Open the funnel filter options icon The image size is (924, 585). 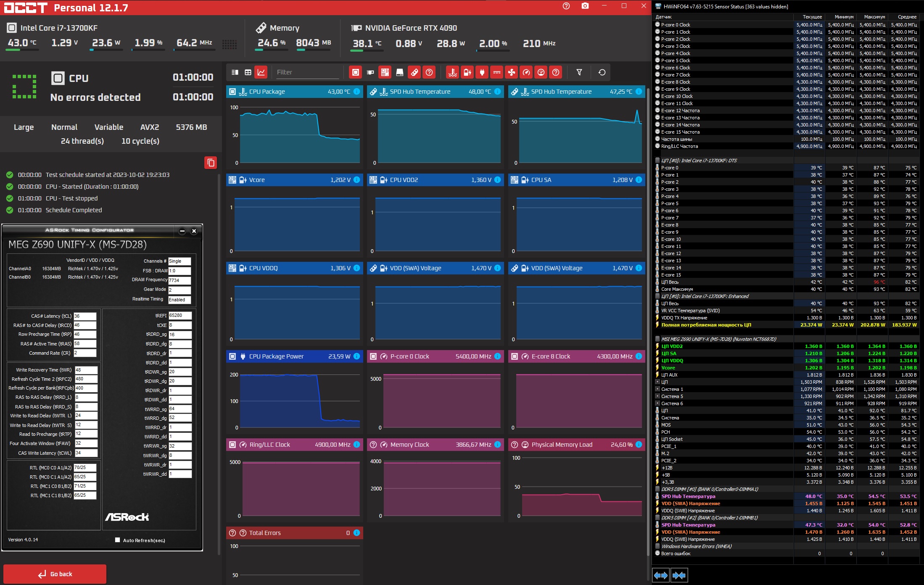pos(579,72)
